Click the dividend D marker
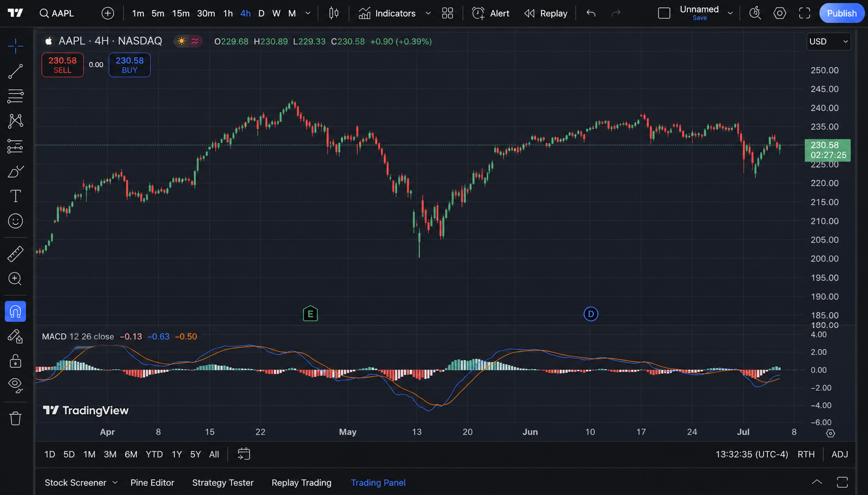Image resolution: width=868 pixels, height=495 pixels. click(x=591, y=314)
